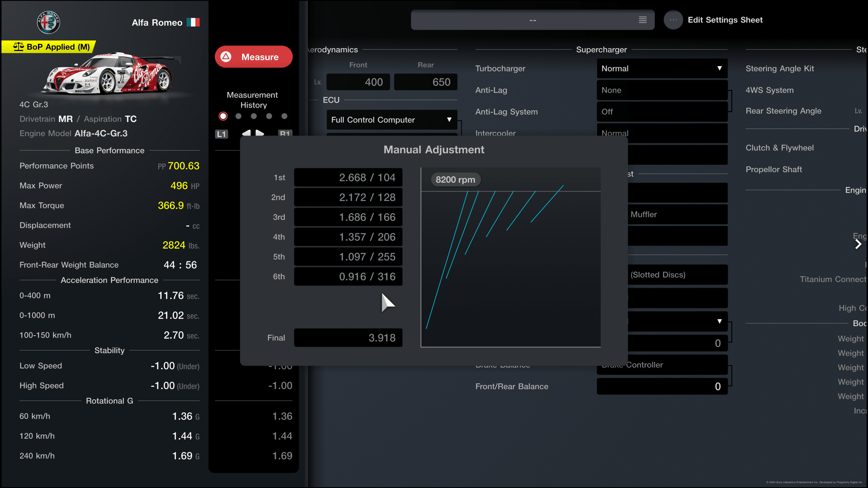Click the right chevron to scroll settings
This screenshot has height=488, width=868.
tap(858, 244)
